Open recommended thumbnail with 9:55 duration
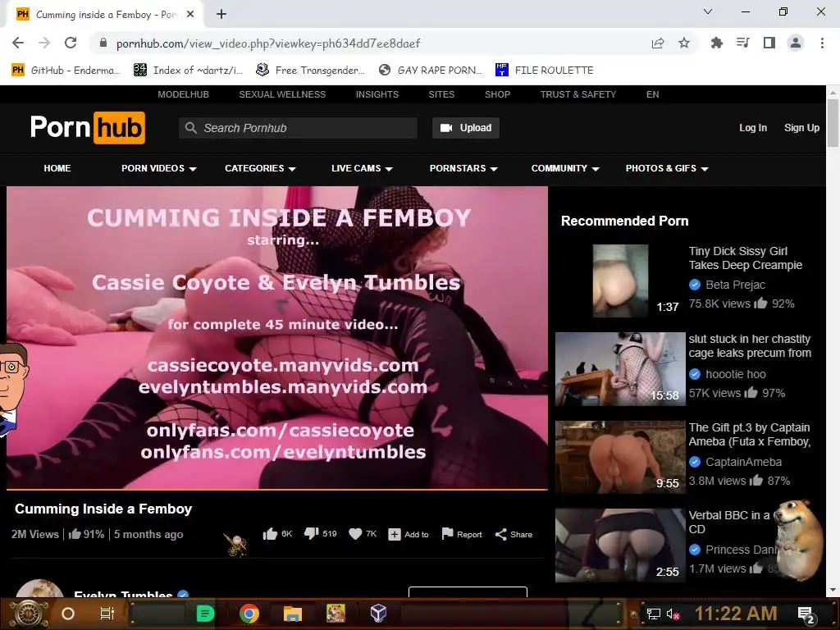The height and width of the screenshot is (630, 840). point(620,457)
